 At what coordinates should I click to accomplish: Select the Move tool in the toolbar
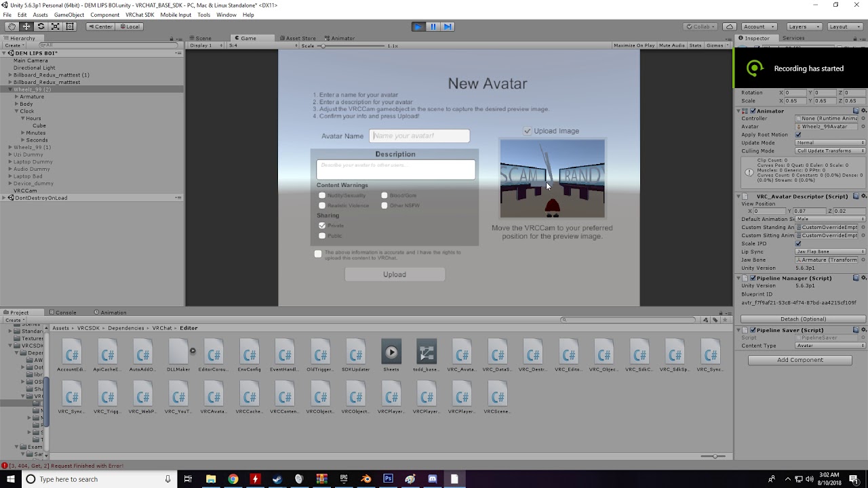(26, 26)
